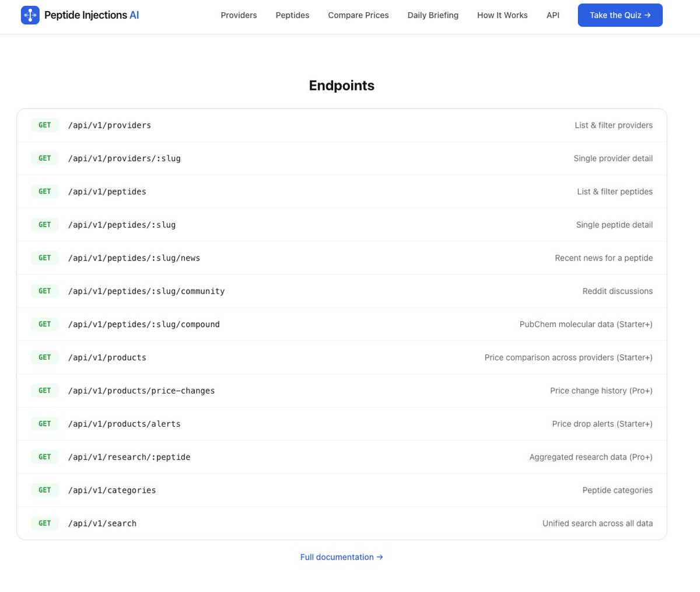Click 'Price comparison across providers (Starter+)' text
The height and width of the screenshot is (592, 700).
[x=569, y=357]
